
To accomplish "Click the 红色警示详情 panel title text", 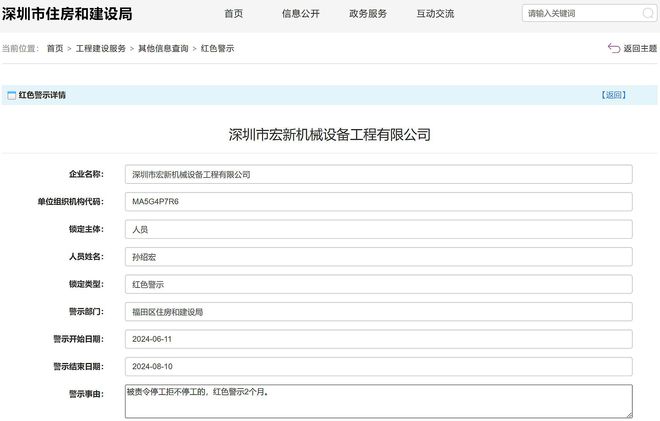I will (42, 95).
